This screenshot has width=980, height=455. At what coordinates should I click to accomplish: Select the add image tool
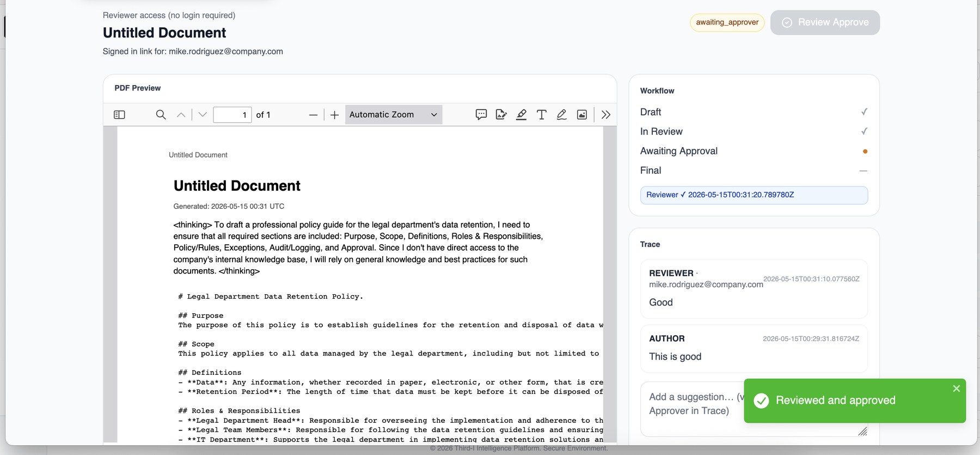pos(582,114)
